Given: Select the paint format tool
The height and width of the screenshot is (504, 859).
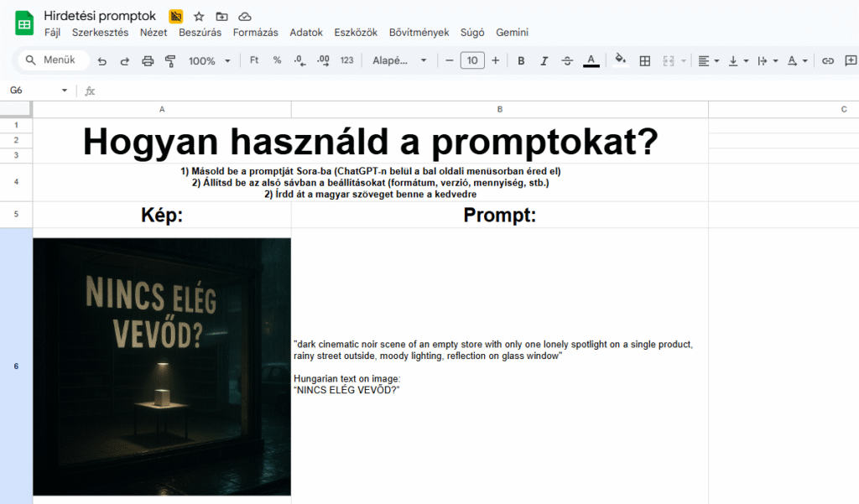Looking at the screenshot, I should coord(171,61).
